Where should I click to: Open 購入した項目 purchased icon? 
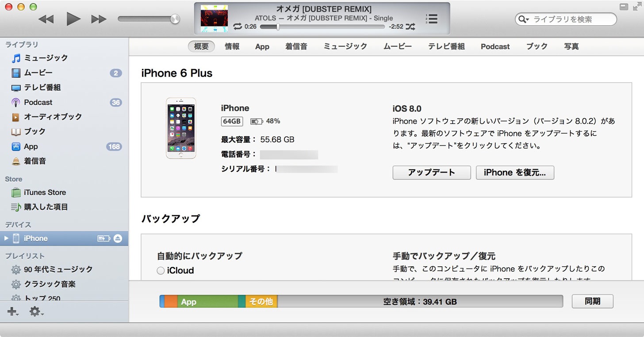(16, 207)
